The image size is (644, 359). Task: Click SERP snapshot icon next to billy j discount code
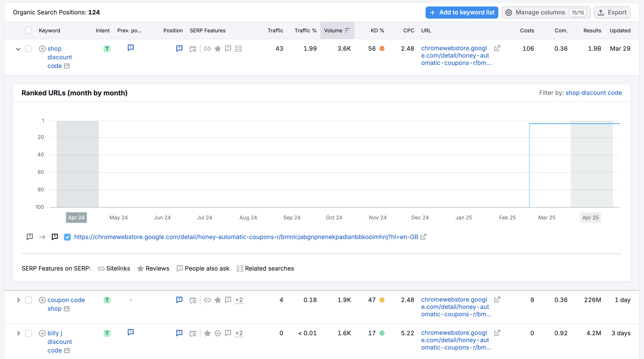click(x=66, y=351)
